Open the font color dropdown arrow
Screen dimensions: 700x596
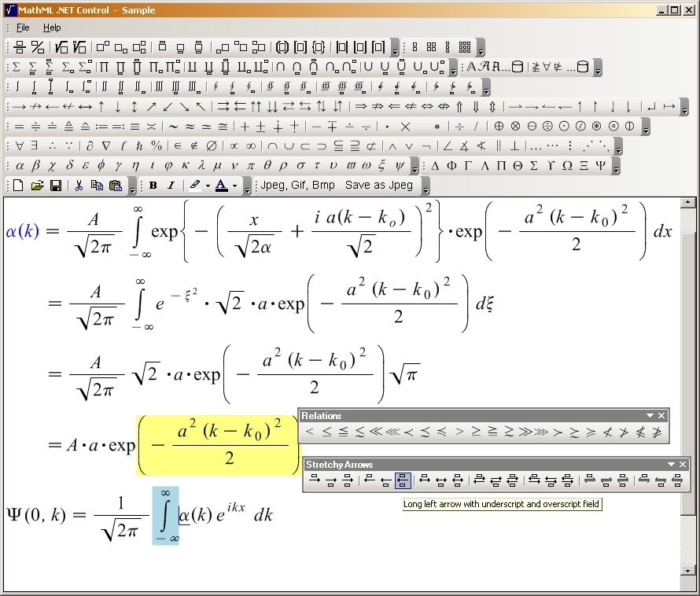point(235,186)
